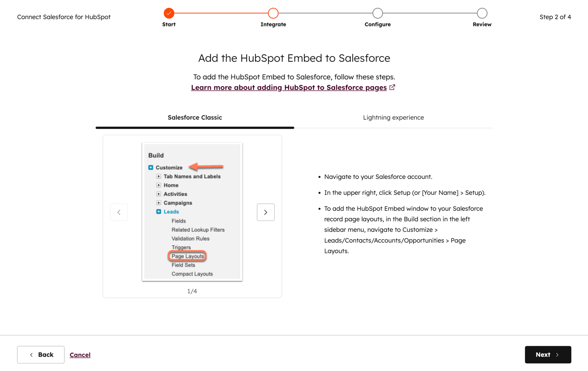Screen dimensions: 588x371
Task: Open the external link icon beside Learn more
Action: pos(392,87)
